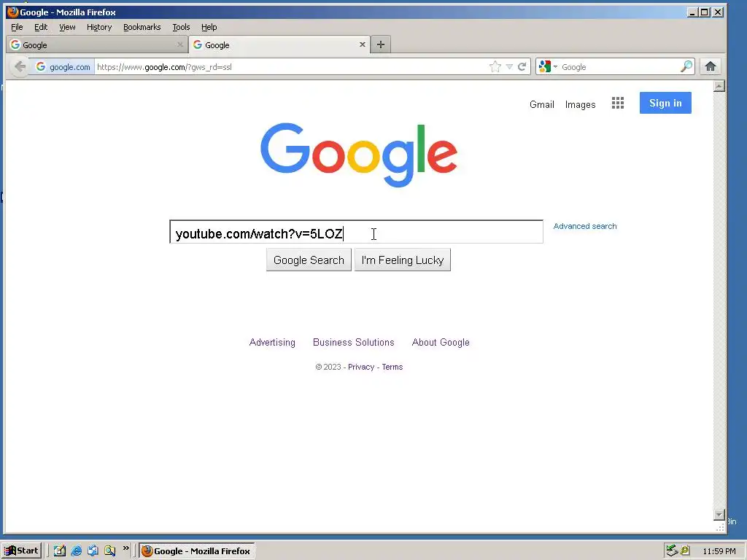Viewport: 747px width, 560px height.
Task: Click the second system tray icon
Action: [x=685, y=551]
